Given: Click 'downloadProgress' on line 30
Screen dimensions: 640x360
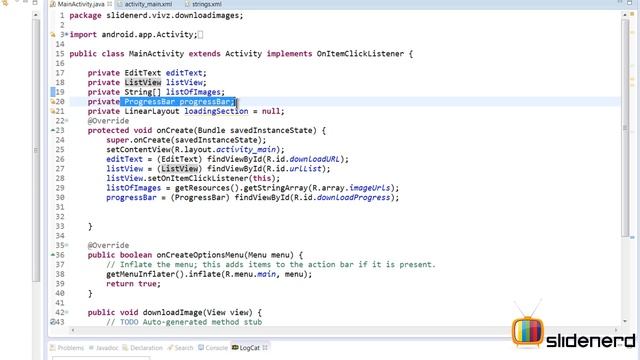Looking at the screenshot, I should coord(353,198).
